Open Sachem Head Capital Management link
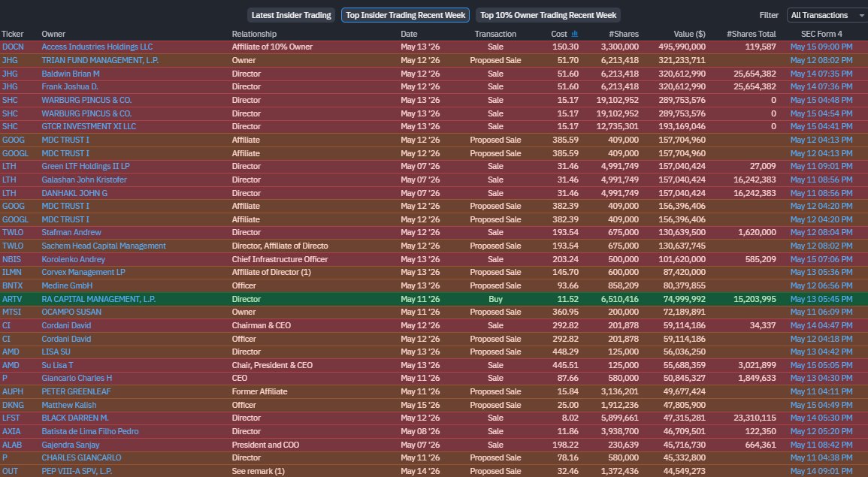 [104, 246]
